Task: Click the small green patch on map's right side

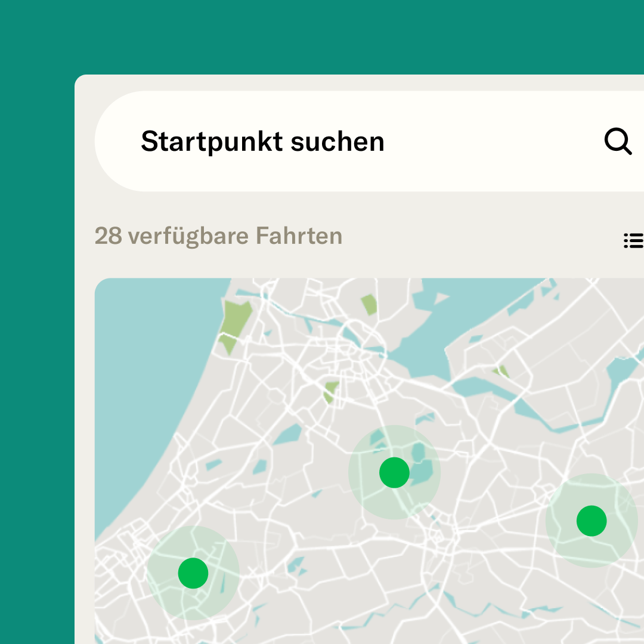Action: coord(502,372)
